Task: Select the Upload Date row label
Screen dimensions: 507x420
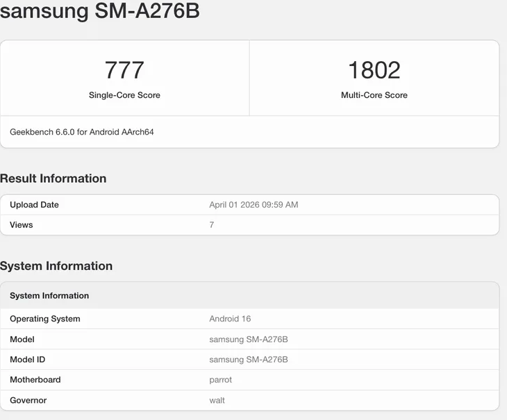Action: (x=34, y=205)
